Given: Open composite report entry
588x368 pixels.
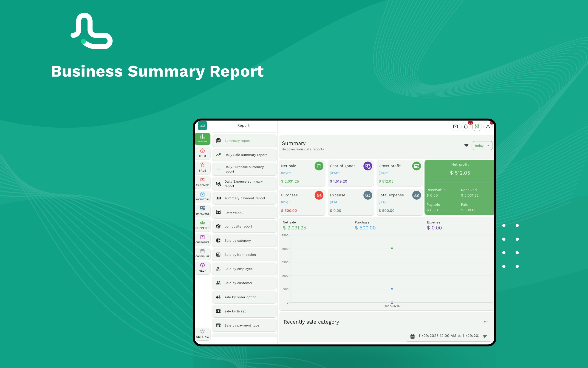Looking at the screenshot, I should pos(244,226).
